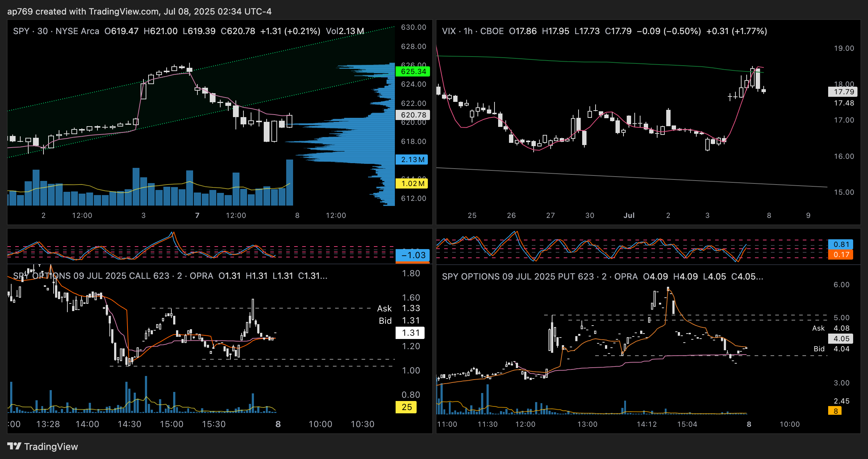
Task: Click the chart creation header text at top
Action: 139,12
